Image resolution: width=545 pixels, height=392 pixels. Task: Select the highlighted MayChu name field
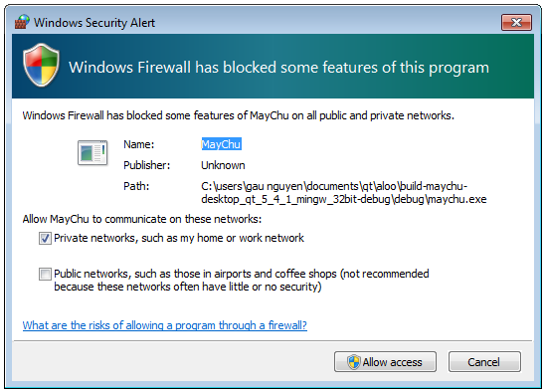(221, 144)
